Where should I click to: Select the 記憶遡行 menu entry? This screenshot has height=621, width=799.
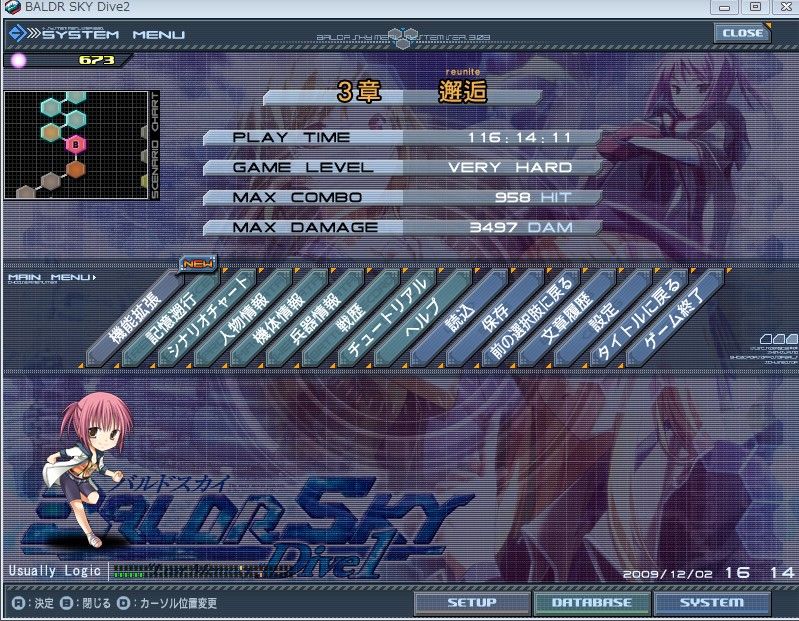pyautogui.click(x=171, y=318)
